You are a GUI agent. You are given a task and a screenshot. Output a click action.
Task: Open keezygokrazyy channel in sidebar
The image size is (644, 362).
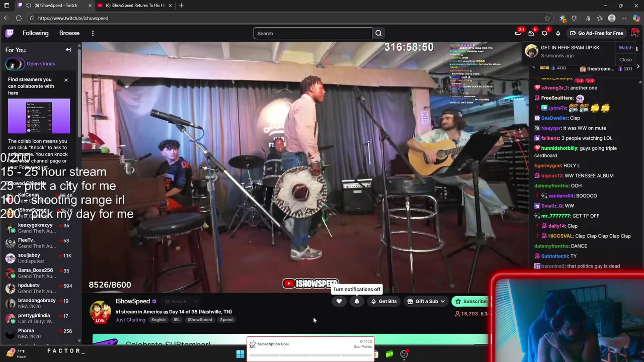coord(39,228)
